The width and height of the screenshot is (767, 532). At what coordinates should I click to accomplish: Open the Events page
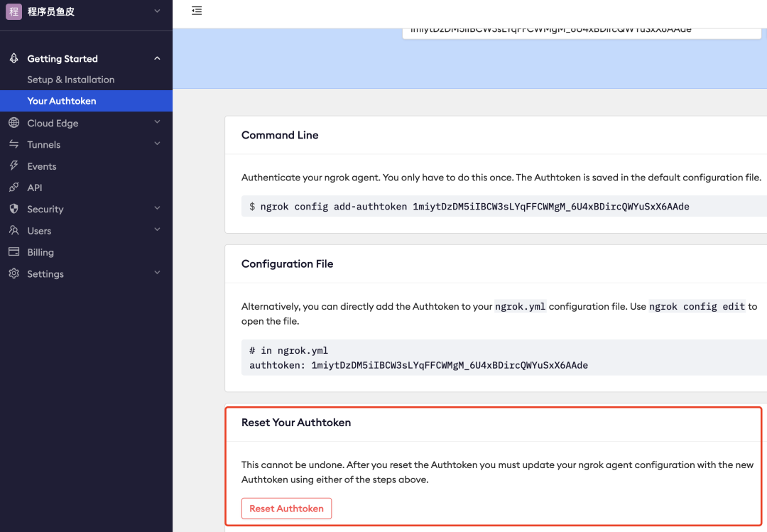42,166
